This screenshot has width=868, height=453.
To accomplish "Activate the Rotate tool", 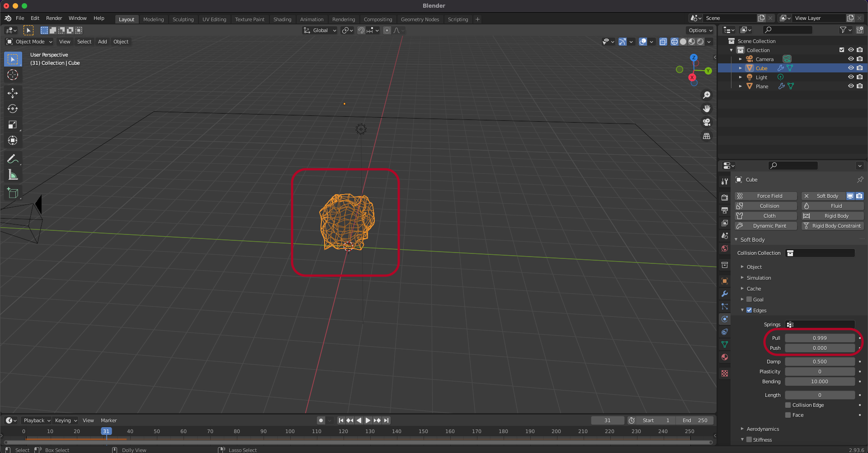I will [13, 109].
